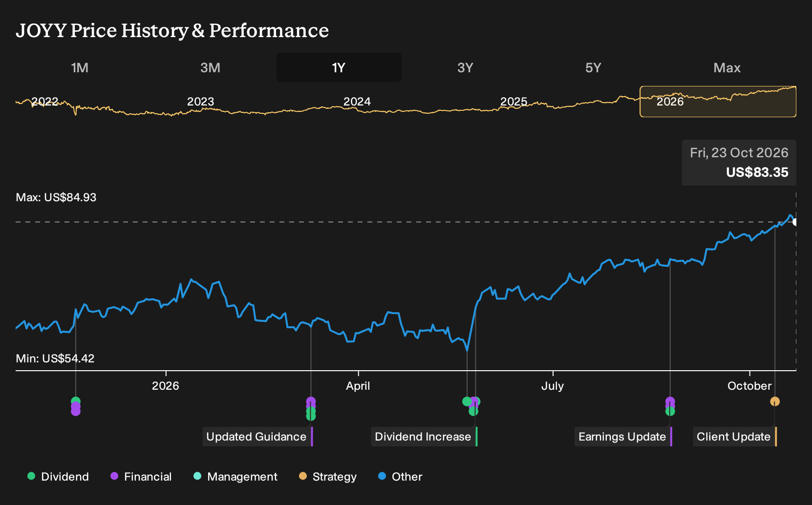Click the April axis label
This screenshot has height=505, width=812.
(358, 386)
